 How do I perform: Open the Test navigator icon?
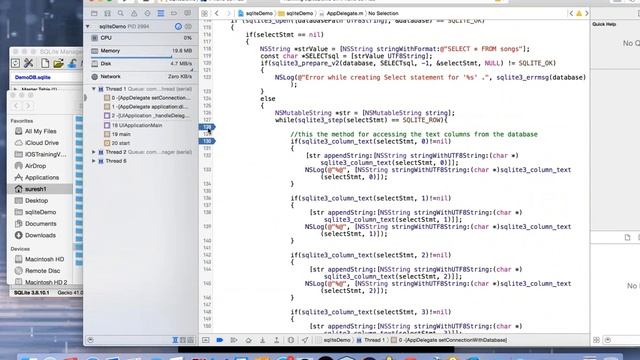click(147, 13)
